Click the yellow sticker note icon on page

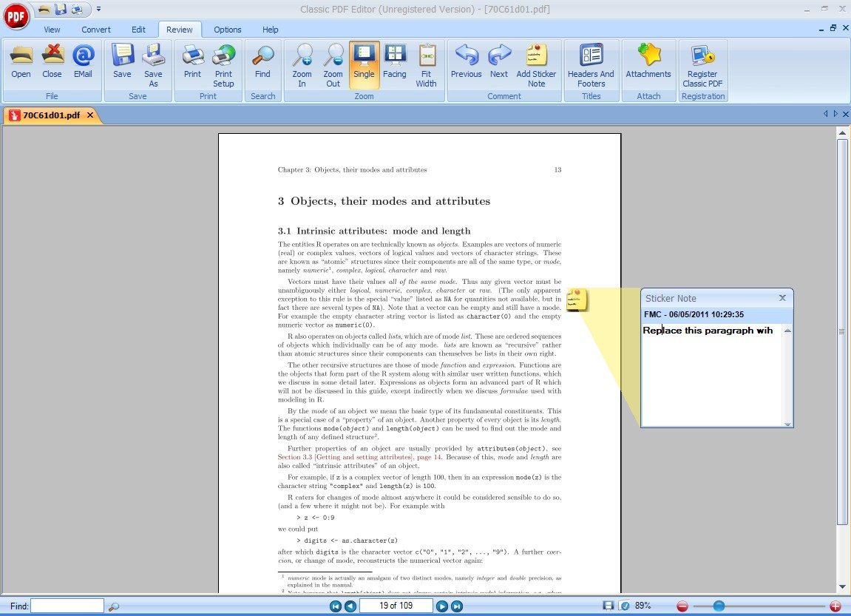pyautogui.click(x=577, y=300)
